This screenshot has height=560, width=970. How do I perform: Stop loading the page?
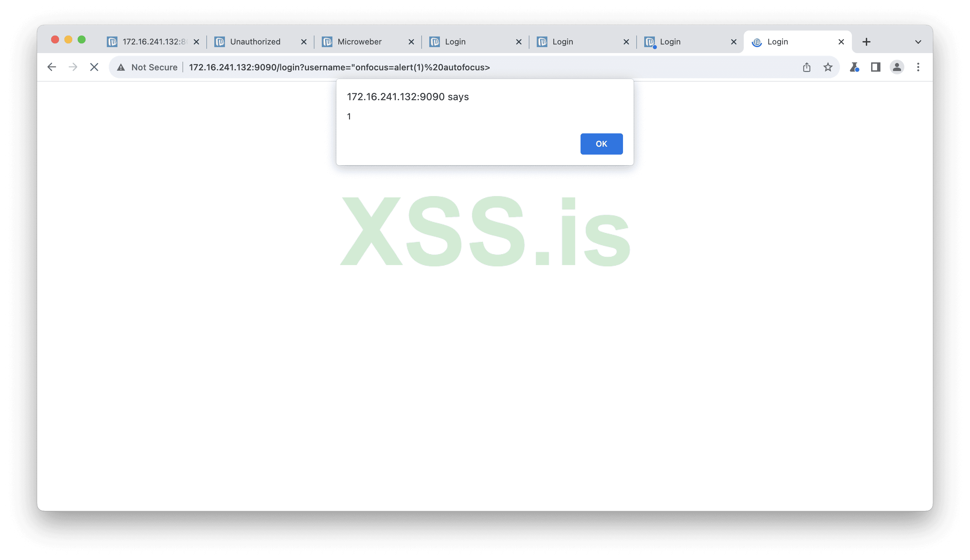pos(94,67)
